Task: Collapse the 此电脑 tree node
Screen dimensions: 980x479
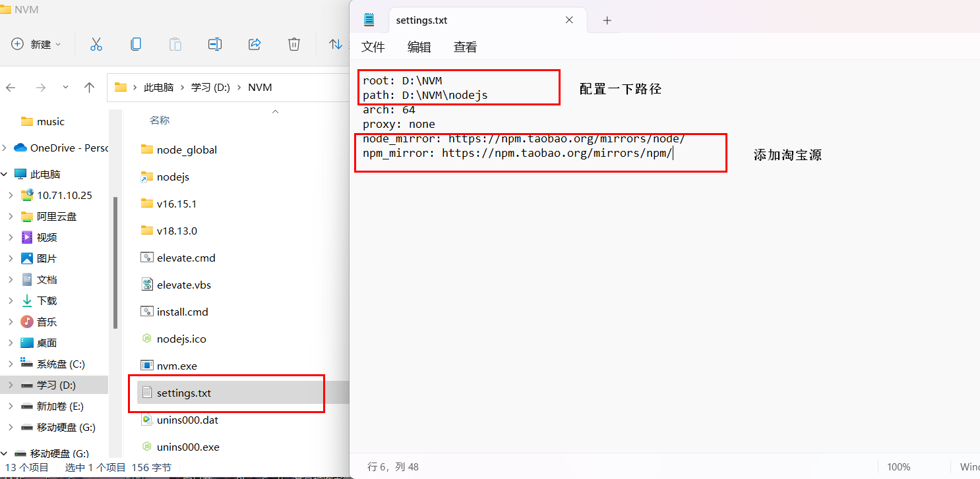Action: 4,174
